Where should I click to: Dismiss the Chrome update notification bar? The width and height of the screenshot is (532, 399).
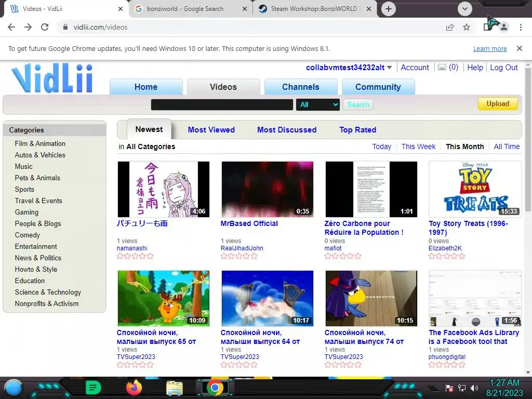[x=519, y=48]
